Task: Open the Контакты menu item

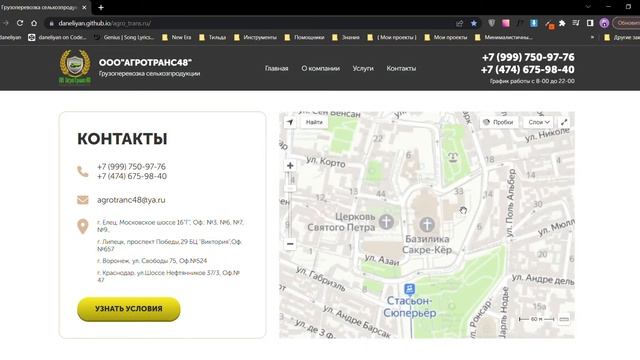Action: point(401,69)
